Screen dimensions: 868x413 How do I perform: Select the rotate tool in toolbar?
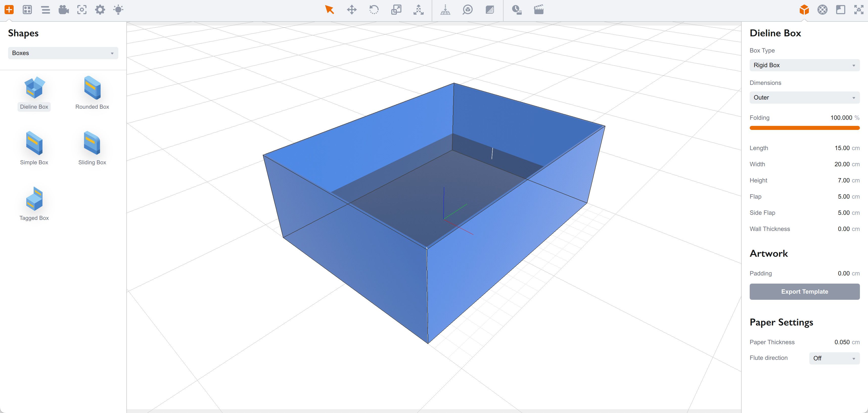(374, 9)
